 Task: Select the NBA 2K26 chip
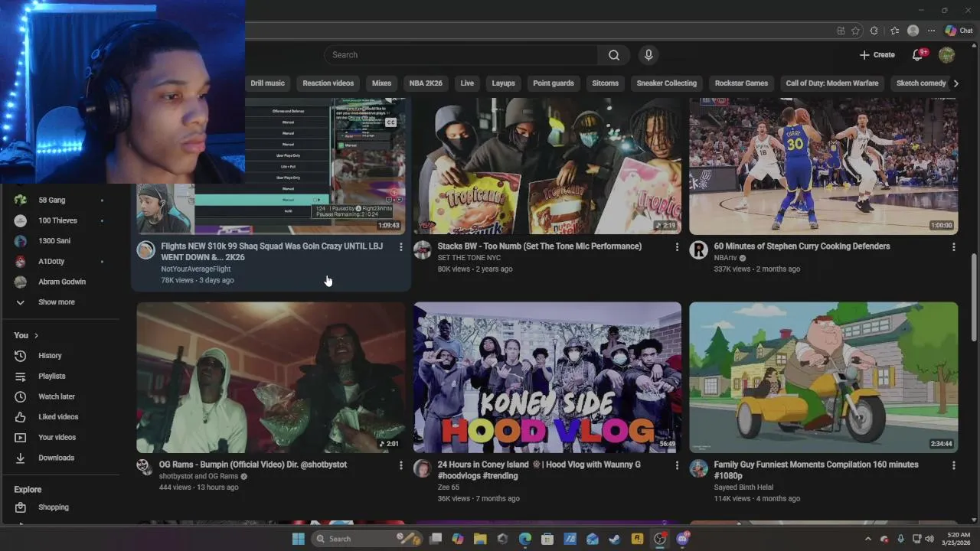[x=426, y=83]
